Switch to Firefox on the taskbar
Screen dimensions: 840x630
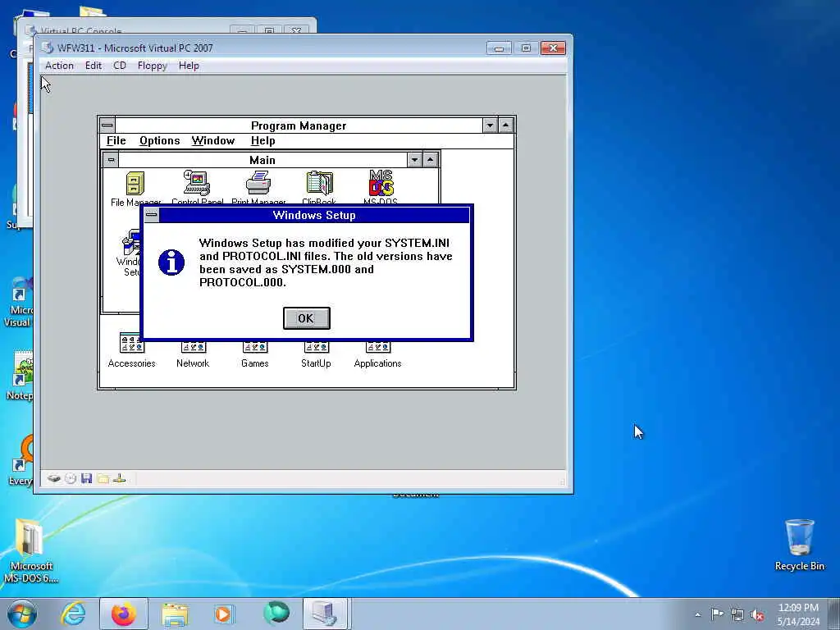click(x=123, y=614)
